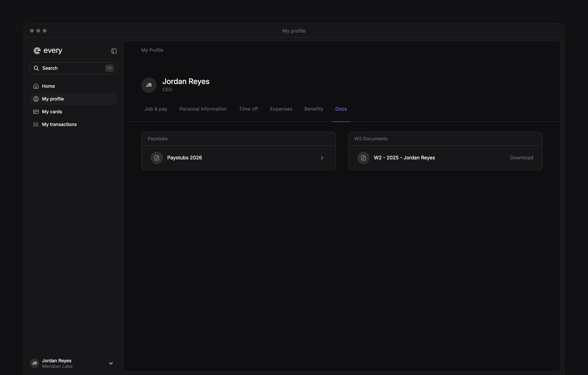Click the JR avatar next to Jordan Reyes heading

[149, 85]
